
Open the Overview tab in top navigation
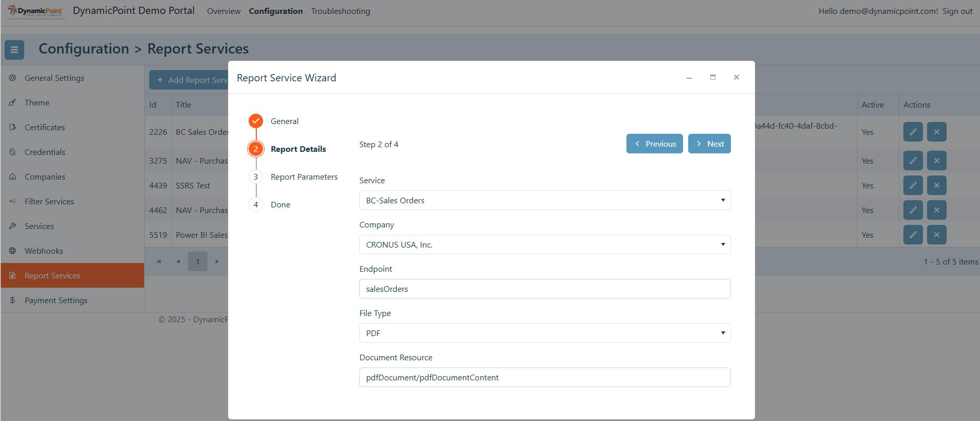224,11
